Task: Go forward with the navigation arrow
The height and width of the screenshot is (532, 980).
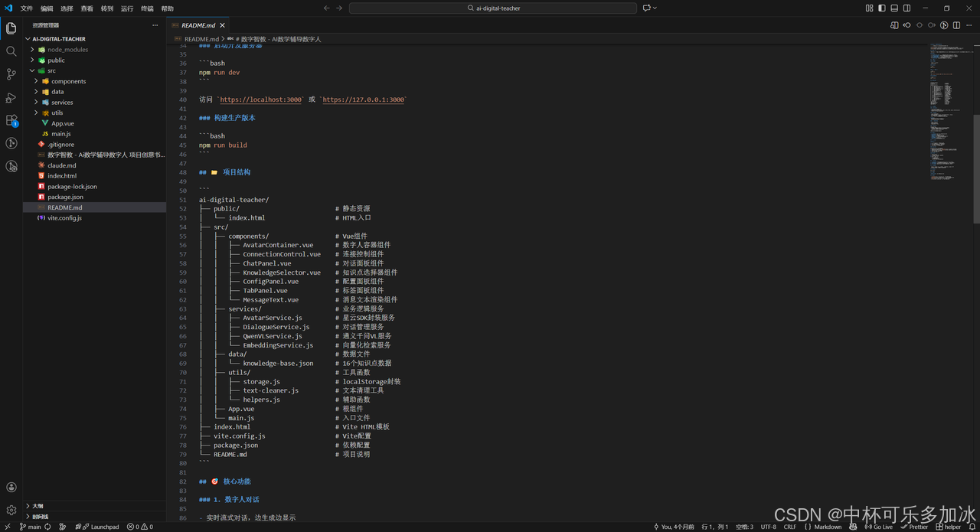Action: [339, 8]
